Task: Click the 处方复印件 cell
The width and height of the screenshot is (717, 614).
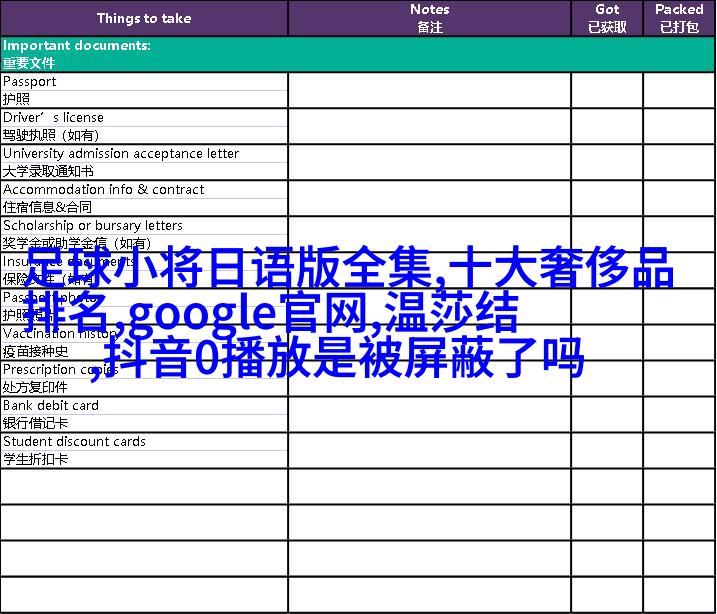Action: [144, 388]
